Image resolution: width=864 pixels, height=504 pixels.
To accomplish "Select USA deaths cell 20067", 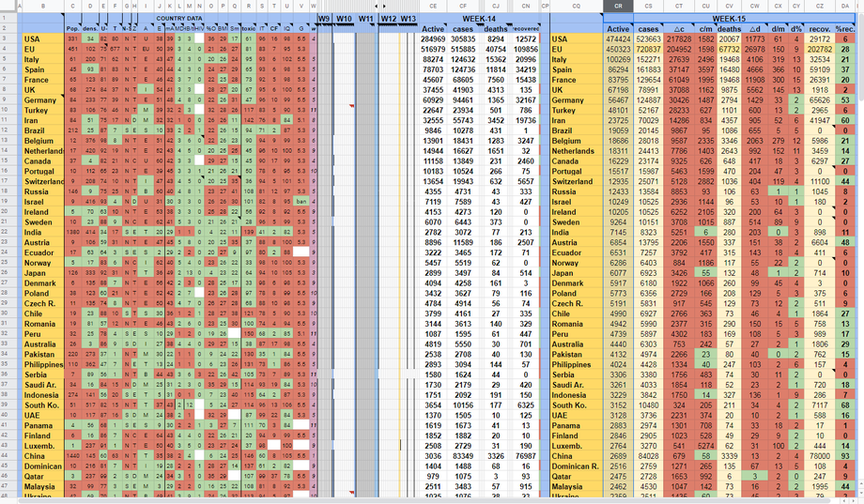I will click(x=729, y=39).
